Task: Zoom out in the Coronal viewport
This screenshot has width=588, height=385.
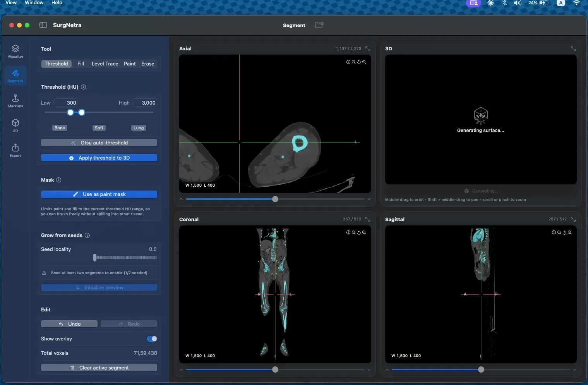Action: point(353,232)
